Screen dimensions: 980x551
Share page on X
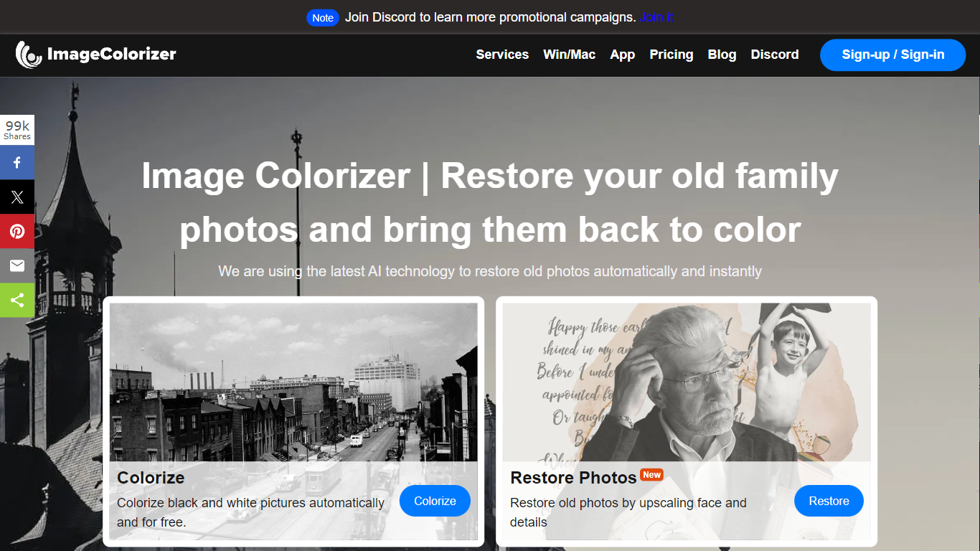17,197
